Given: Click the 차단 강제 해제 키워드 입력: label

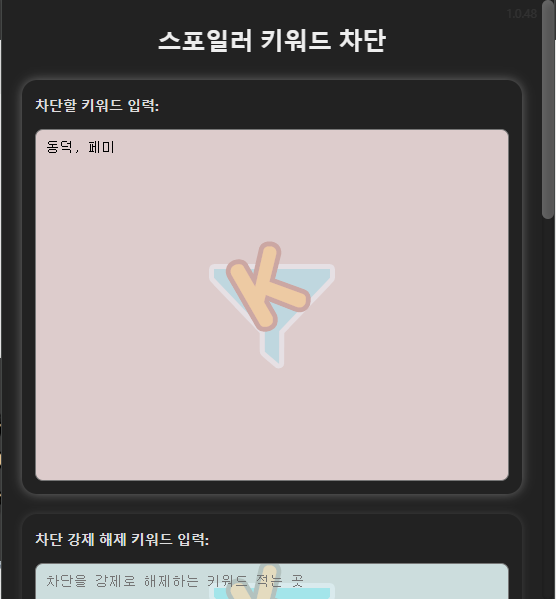Looking at the screenshot, I should pyautogui.click(x=122, y=539).
